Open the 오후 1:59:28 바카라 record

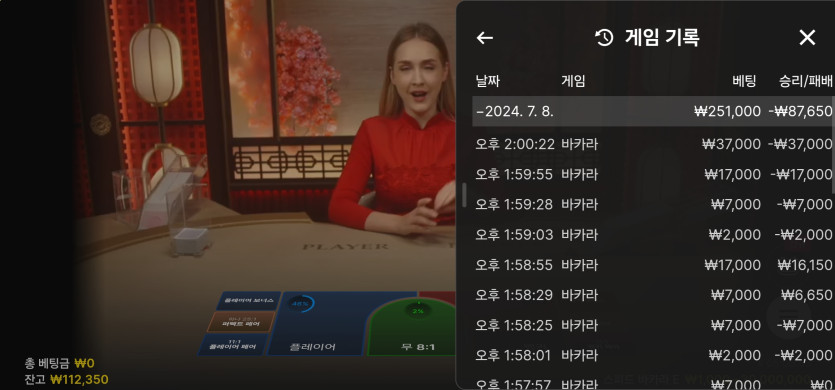click(652, 204)
